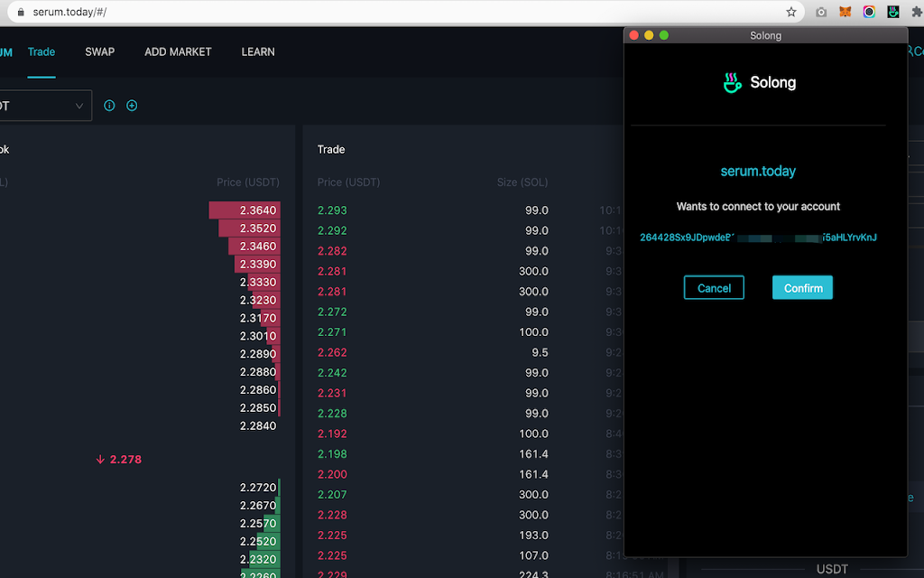
Task: View site info via the lock icon
Action: [x=21, y=12]
